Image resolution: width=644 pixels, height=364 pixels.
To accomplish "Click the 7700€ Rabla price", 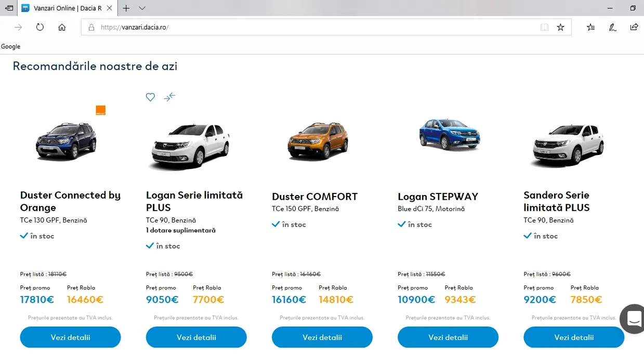I will [x=208, y=300].
